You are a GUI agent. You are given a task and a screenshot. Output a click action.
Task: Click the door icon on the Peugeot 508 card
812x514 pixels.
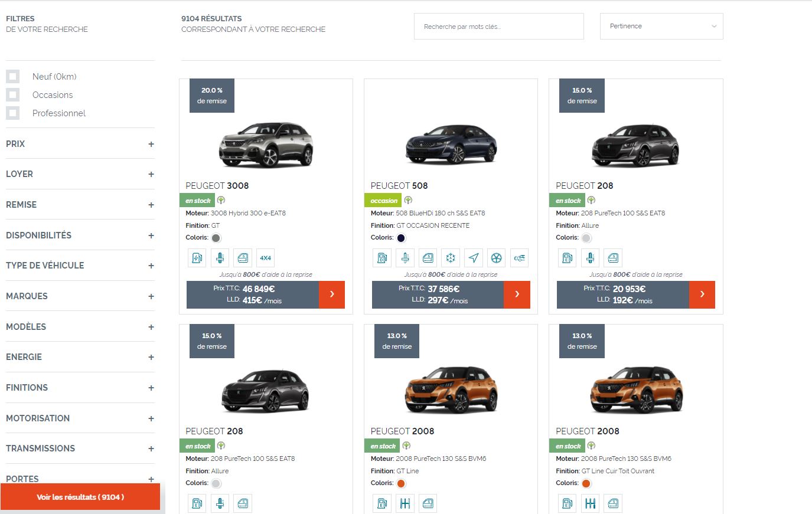point(428,258)
